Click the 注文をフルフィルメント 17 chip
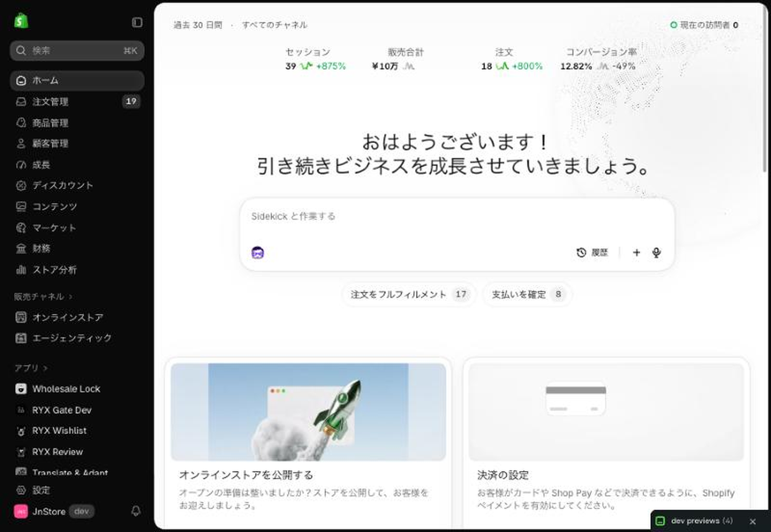 tap(409, 294)
